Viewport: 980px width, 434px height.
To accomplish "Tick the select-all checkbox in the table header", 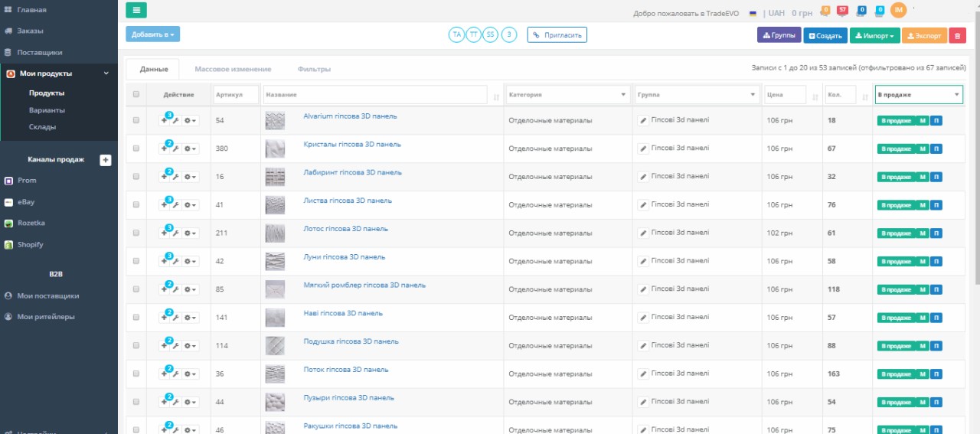I will 136,95.
